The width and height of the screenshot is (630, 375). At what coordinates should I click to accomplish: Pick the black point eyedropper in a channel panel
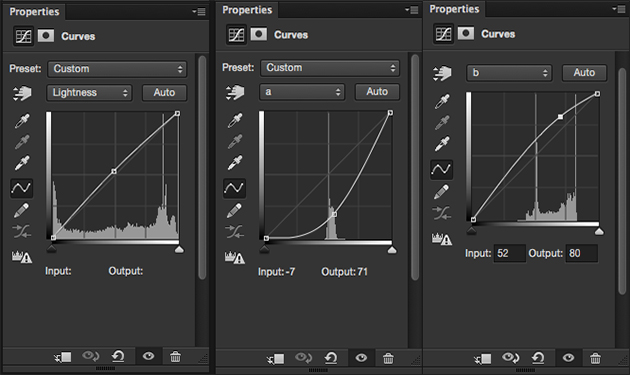coord(235,120)
